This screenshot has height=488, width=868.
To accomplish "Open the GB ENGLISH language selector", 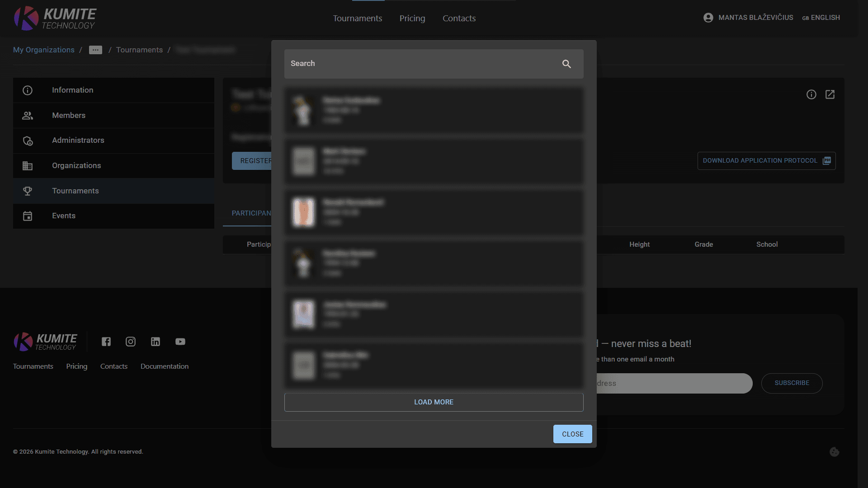I will point(821,18).
